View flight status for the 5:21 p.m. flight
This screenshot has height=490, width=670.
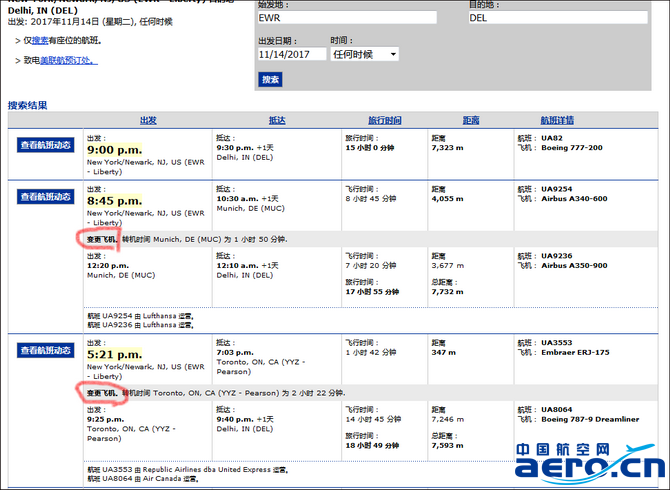[45, 350]
